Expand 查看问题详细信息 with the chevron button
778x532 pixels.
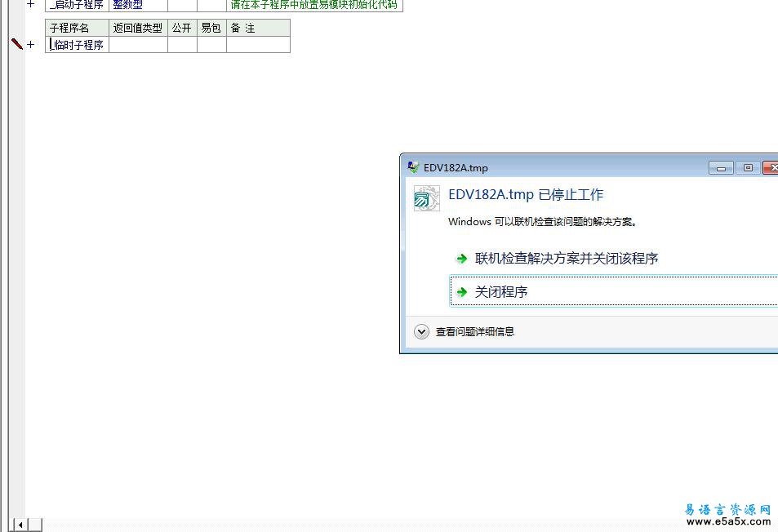pyautogui.click(x=421, y=331)
